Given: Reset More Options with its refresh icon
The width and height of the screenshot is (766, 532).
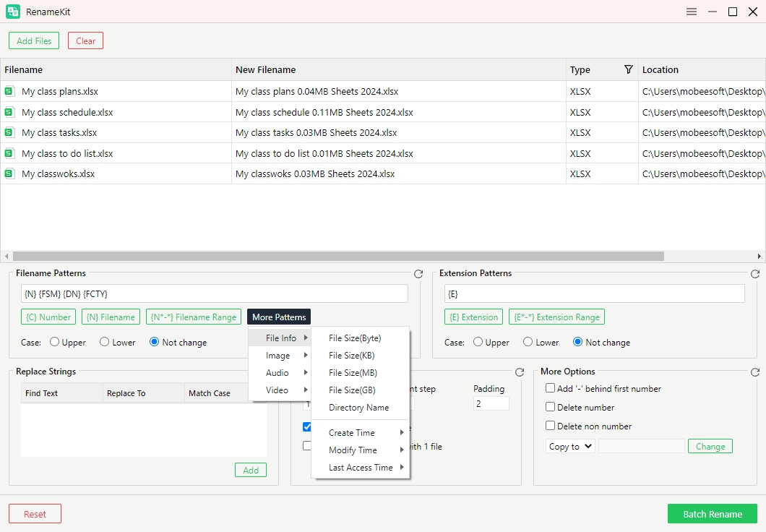Looking at the screenshot, I should [x=754, y=372].
